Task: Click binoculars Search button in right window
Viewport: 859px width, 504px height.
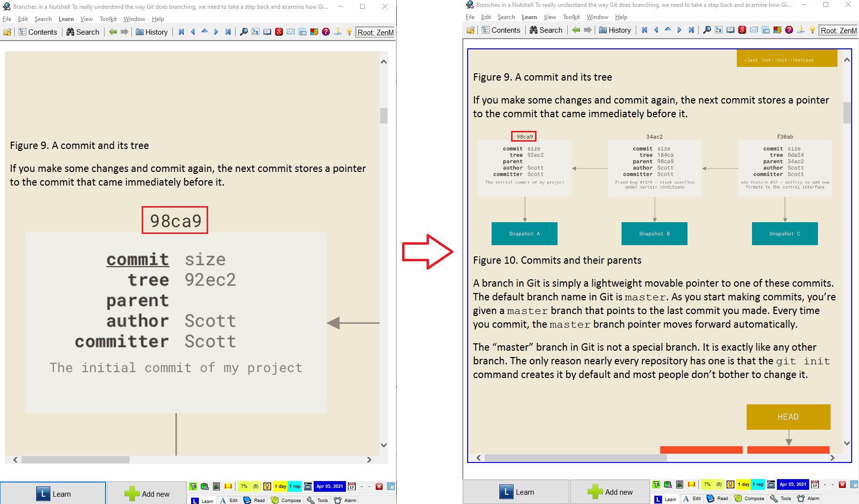Action: [x=546, y=30]
